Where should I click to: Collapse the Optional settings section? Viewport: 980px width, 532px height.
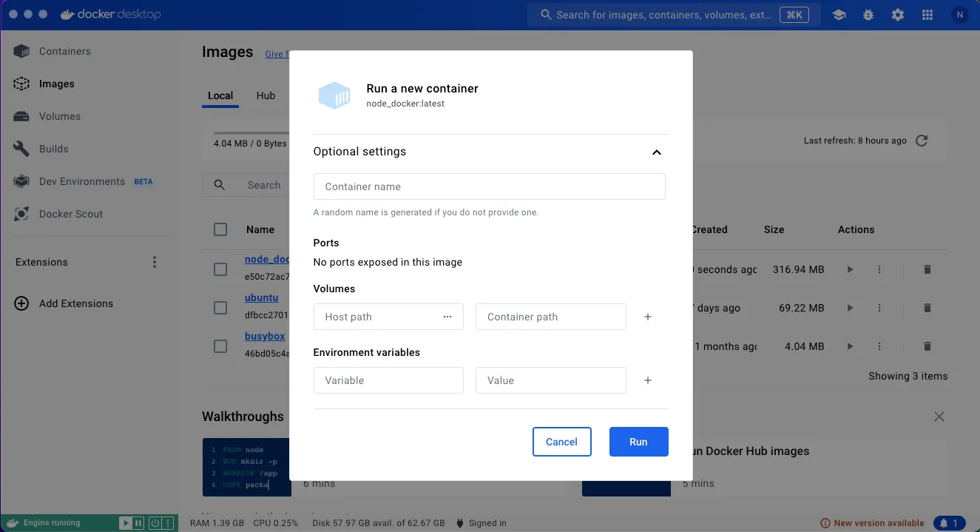pos(656,152)
